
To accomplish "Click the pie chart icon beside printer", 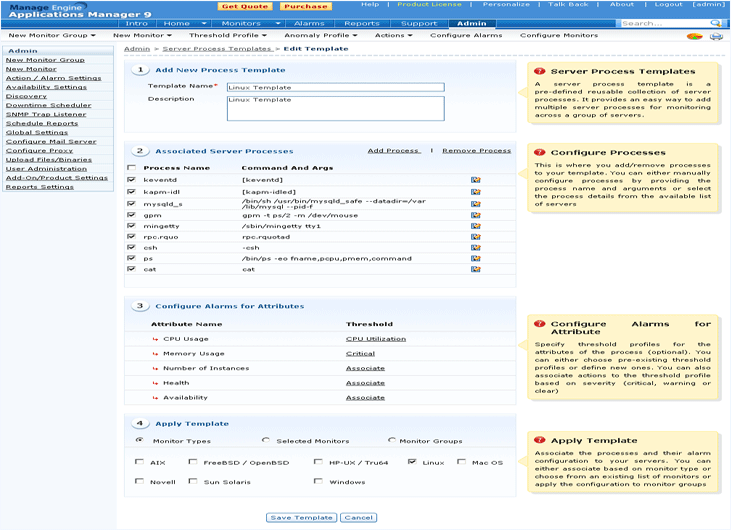I will point(694,36).
